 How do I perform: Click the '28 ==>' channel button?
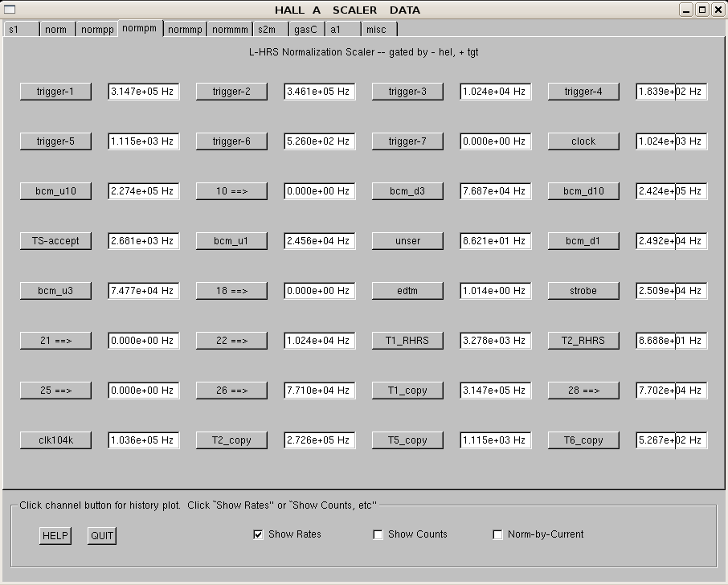[583, 391]
